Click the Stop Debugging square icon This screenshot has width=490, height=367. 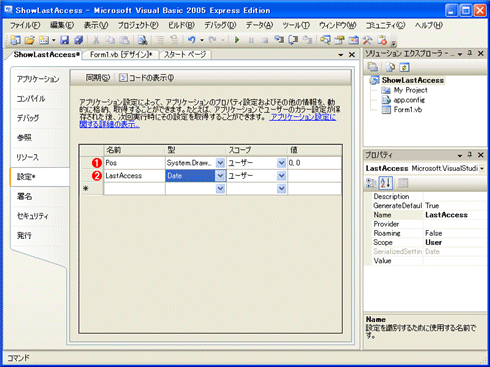pos(265,40)
